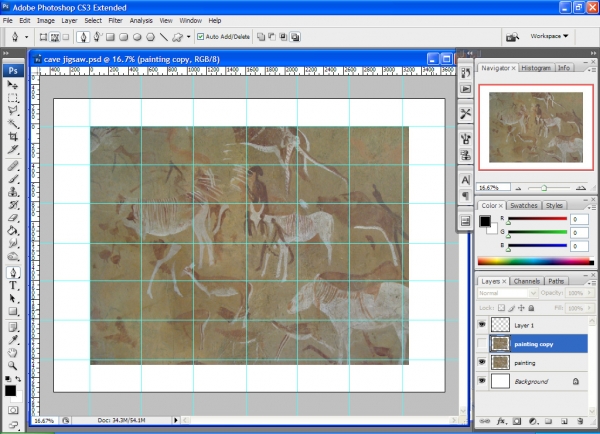This screenshot has width=600, height=434.
Task: Open the File menu
Action: [8, 21]
